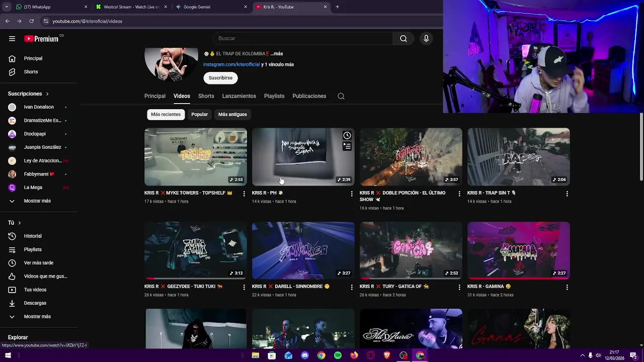
Task: Open La Mega subscription channel
Action: (38, 188)
